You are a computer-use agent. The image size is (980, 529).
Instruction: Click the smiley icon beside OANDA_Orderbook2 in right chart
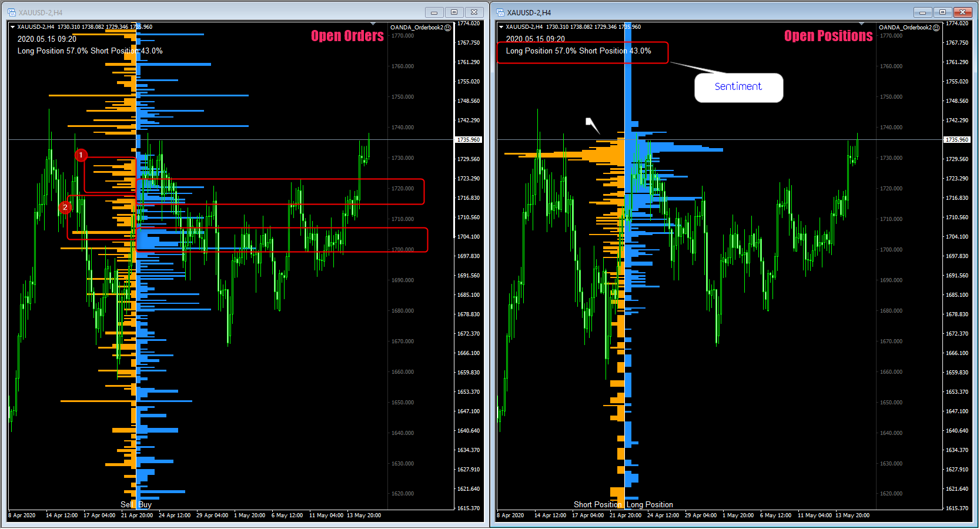936,28
